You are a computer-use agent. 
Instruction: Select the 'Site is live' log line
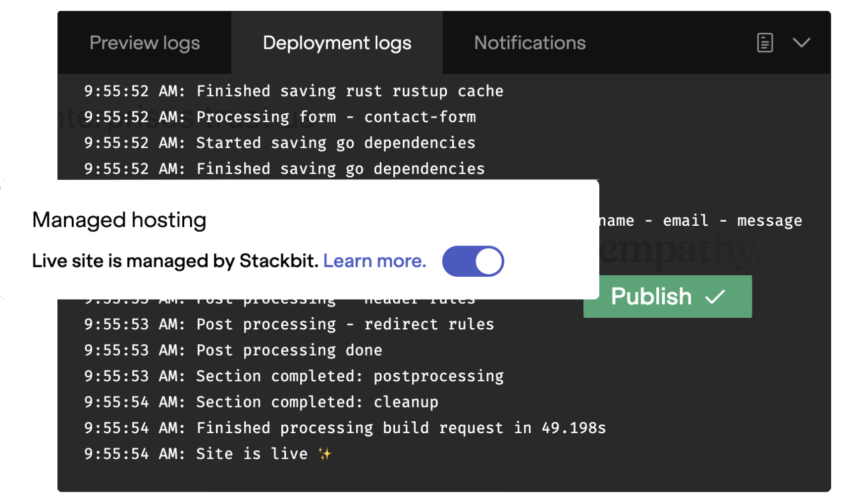(x=208, y=454)
